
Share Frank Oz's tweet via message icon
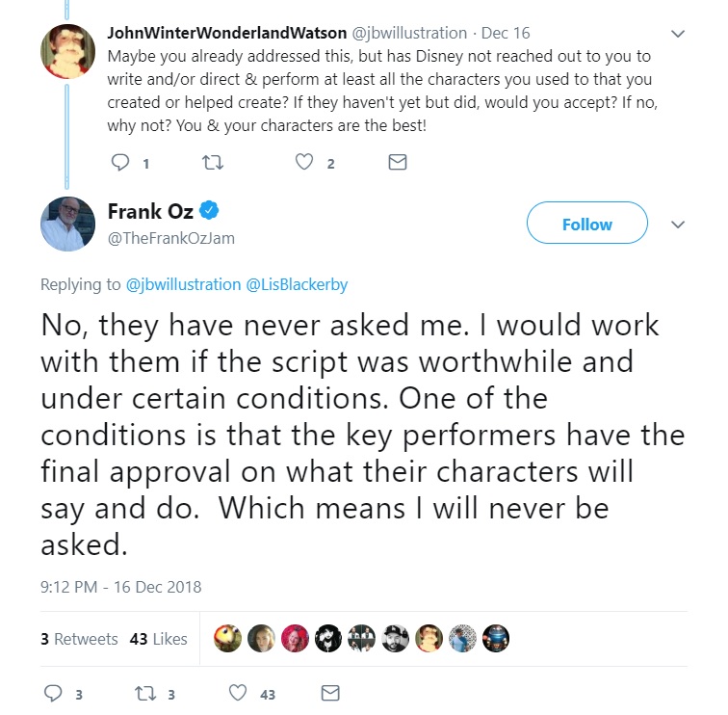click(330, 693)
